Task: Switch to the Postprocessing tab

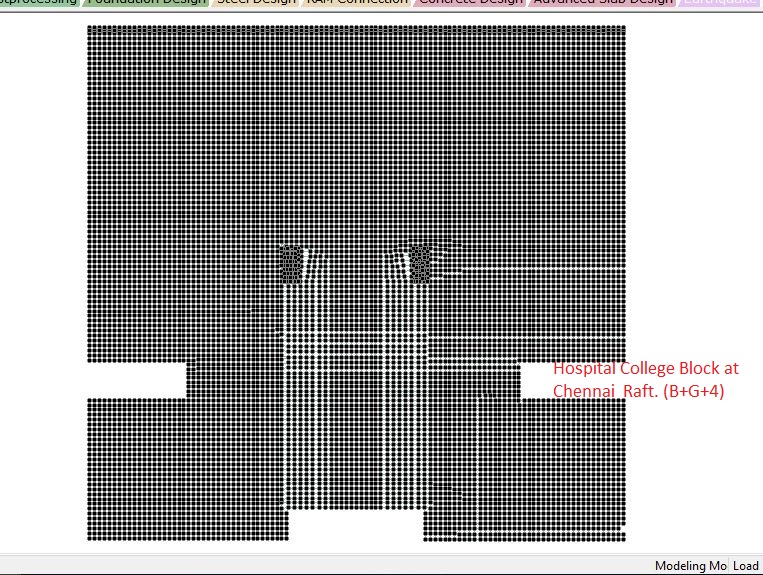Action: click(x=40, y=3)
